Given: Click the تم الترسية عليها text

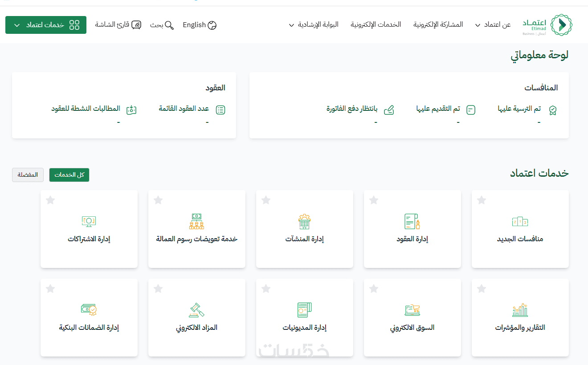Looking at the screenshot, I should click(519, 109).
